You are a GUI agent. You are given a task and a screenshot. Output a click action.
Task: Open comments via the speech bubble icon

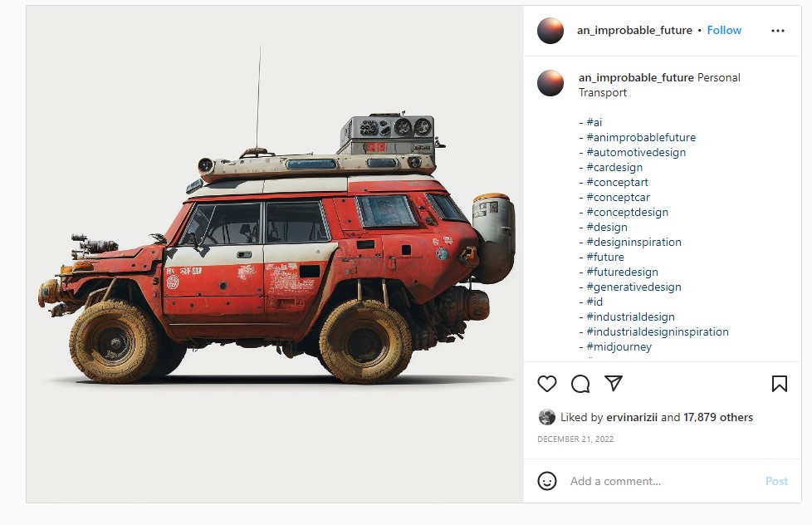click(x=580, y=384)
